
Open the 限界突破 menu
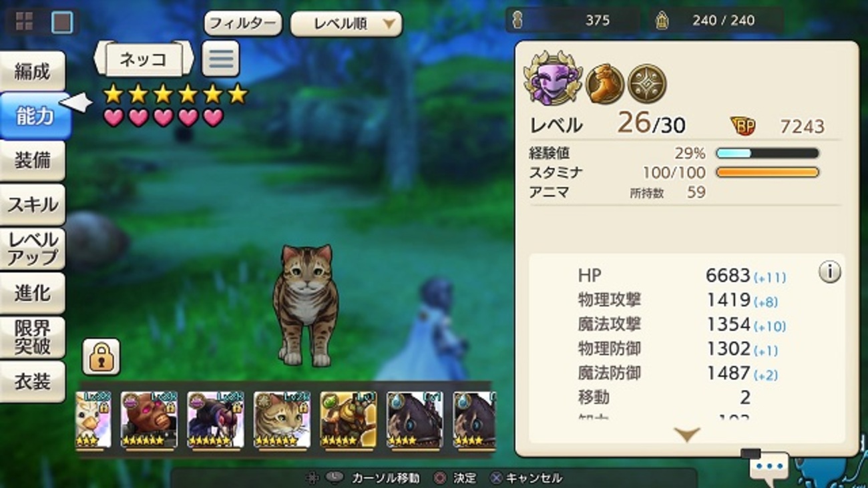coord(33,337)
